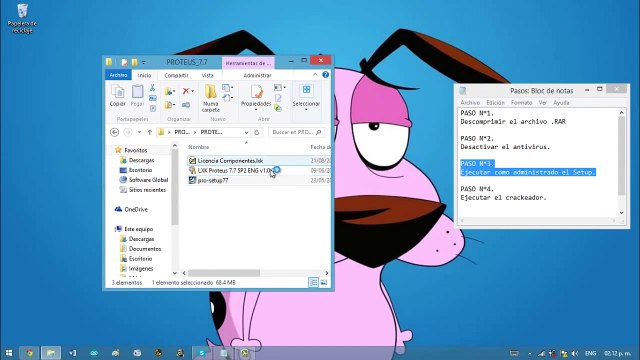This screenshot has height=360, width=640.
Task: Open Formato menu in Bloc de notas
Action: coord(521,103)
